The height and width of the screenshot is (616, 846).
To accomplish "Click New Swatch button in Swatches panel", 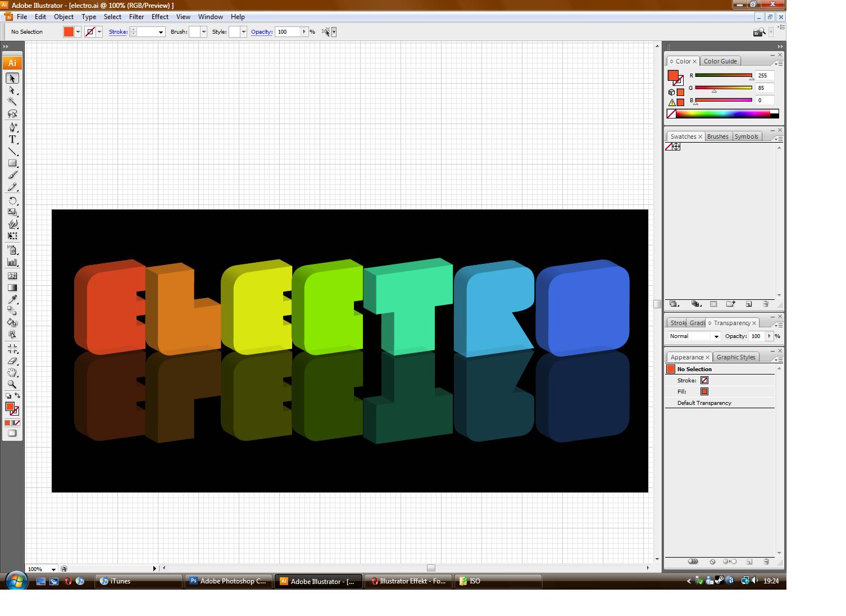I will 748,304.
